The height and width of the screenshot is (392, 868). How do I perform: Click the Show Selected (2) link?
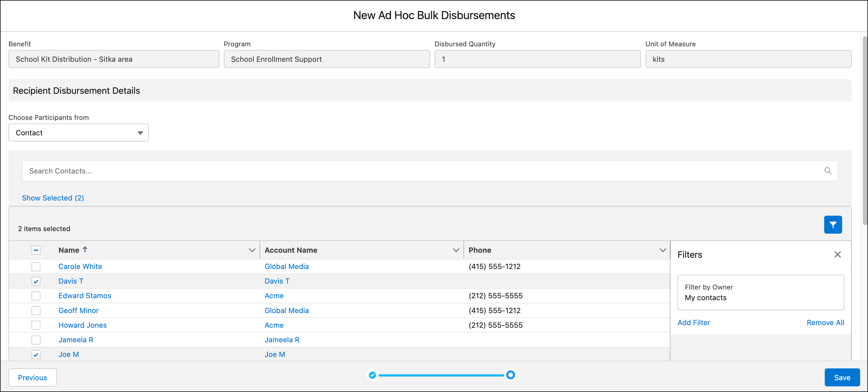[53, 198]
